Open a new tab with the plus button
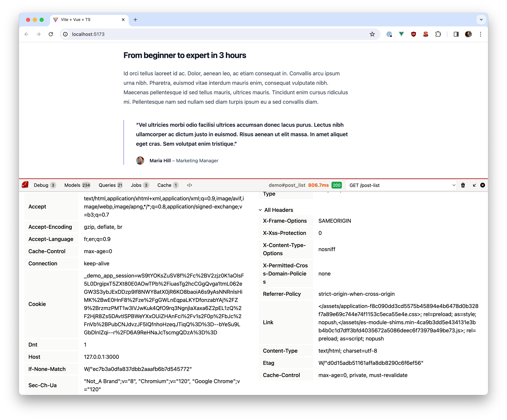 click(135, 20)
